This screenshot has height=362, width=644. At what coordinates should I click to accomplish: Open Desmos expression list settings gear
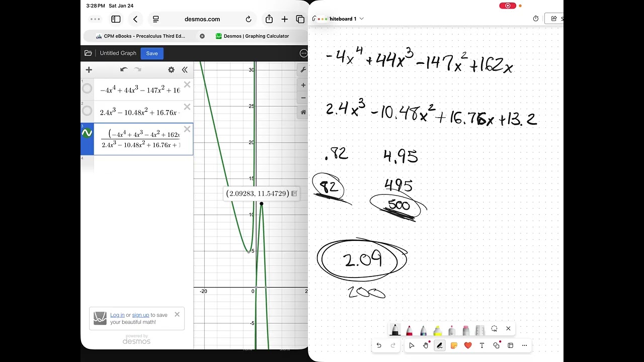coord(171,70)
